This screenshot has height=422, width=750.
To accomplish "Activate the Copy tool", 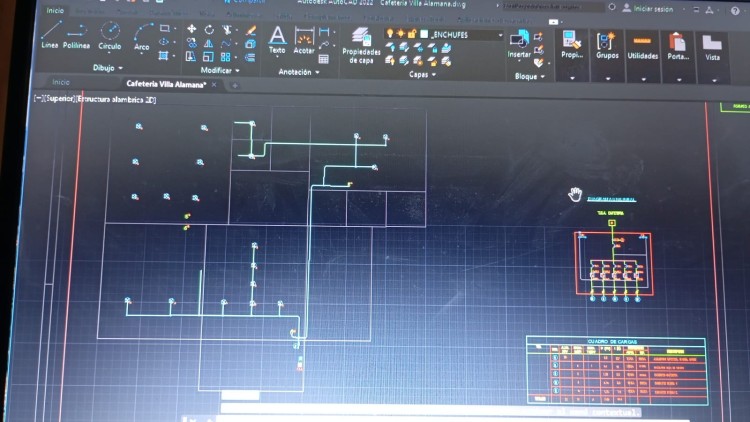I will pyautogui.click(x=191, y=43).
